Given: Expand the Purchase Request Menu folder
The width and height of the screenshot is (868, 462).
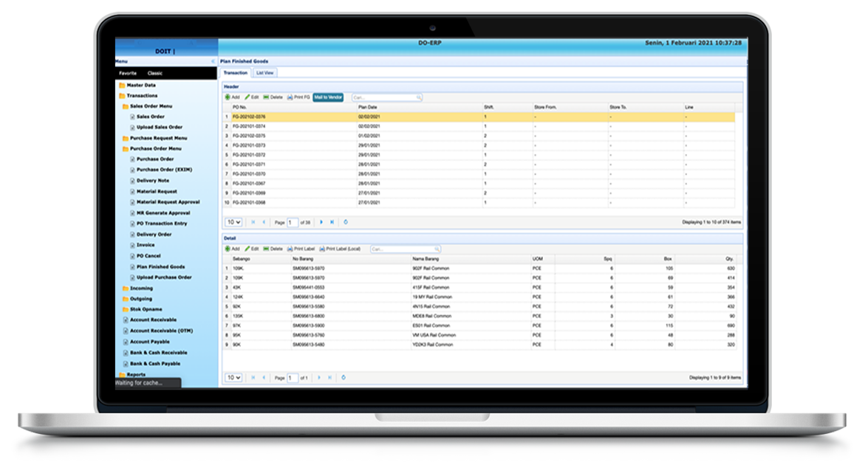Looking at the screenshot, I should (x=158, y=138).
